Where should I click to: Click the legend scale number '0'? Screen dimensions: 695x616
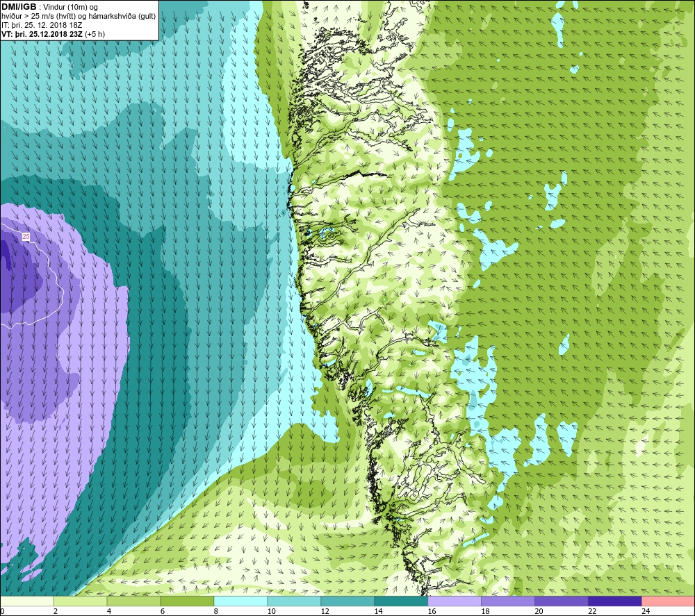(x=2, y=611)
